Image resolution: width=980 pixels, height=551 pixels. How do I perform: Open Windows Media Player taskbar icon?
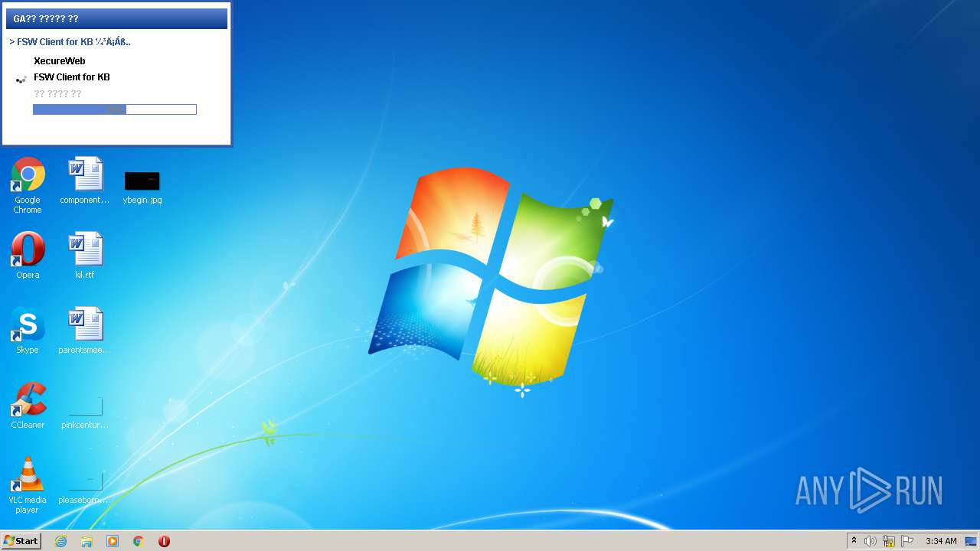click(x=113, y=541)
